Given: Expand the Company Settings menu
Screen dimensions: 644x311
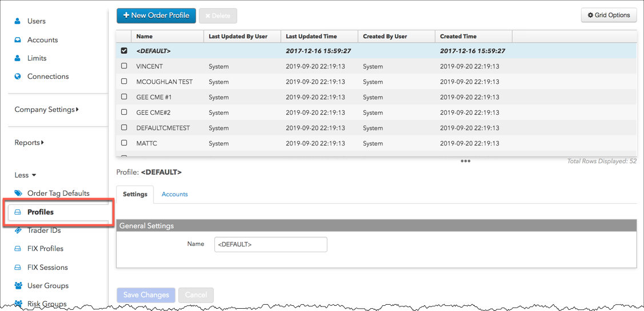Looking at the screenshot, I should click(x=47, y=110).
